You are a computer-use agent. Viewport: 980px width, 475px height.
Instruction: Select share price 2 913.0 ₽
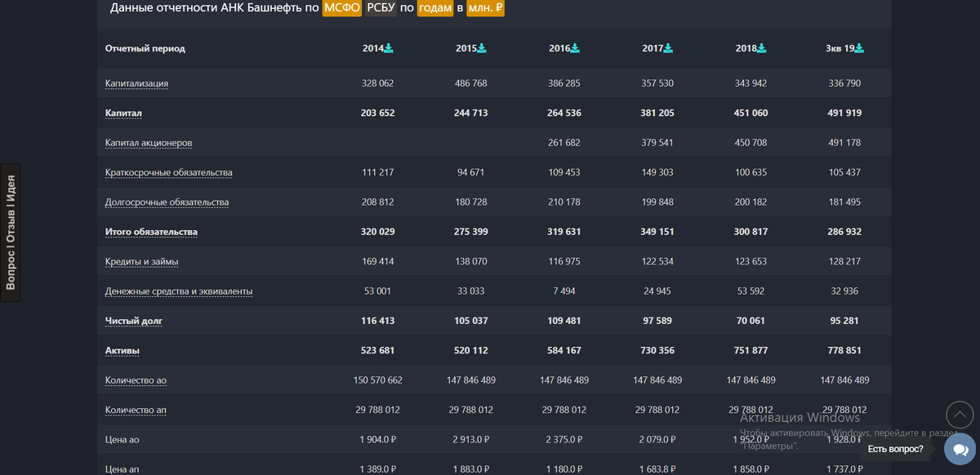470,439
